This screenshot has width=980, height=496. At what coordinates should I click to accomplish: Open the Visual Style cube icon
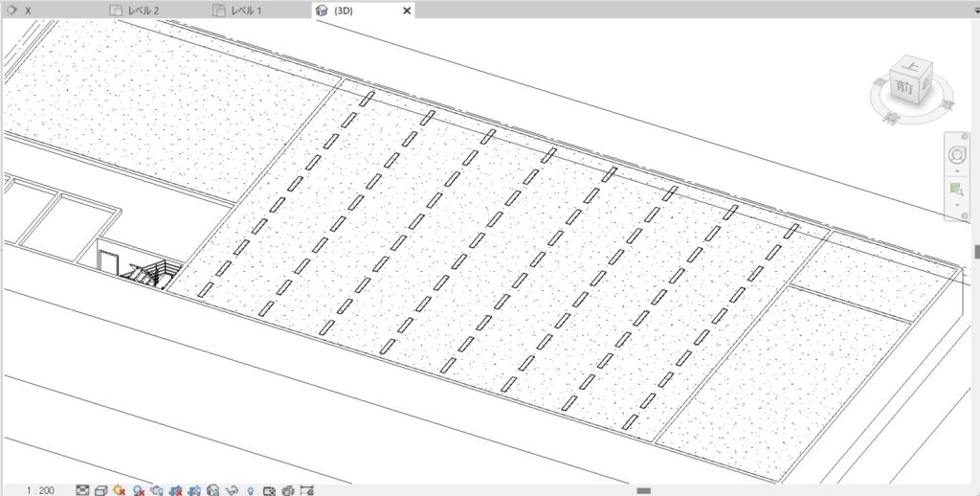(101, 489)
